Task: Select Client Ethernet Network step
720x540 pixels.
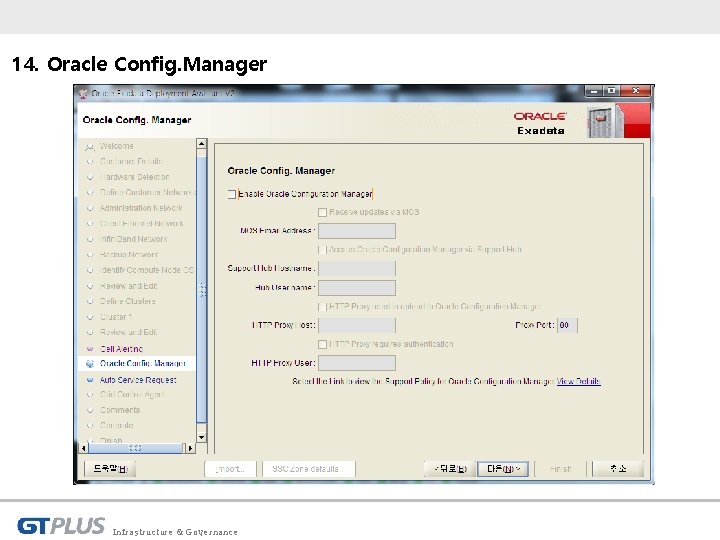Action: [141, 224]
